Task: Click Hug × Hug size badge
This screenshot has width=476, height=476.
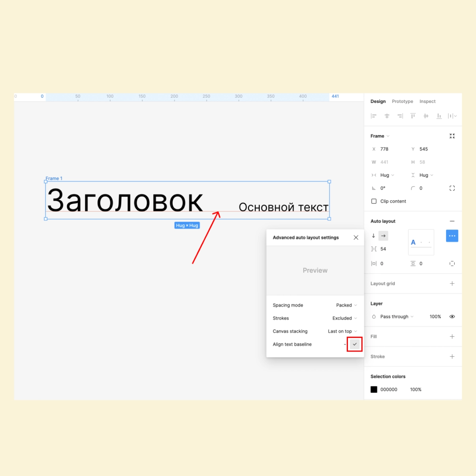Action: coord(187,226)
